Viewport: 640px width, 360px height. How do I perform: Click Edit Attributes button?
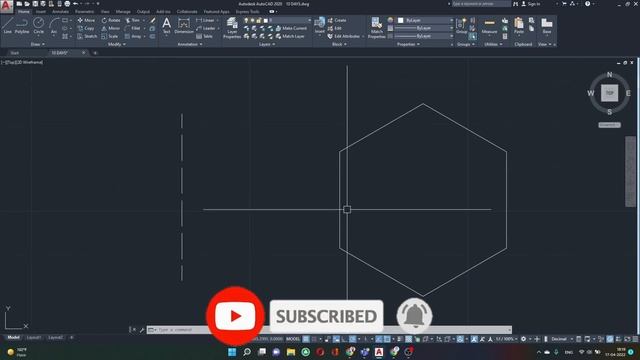pyautogui.click(x=344, y=36)
